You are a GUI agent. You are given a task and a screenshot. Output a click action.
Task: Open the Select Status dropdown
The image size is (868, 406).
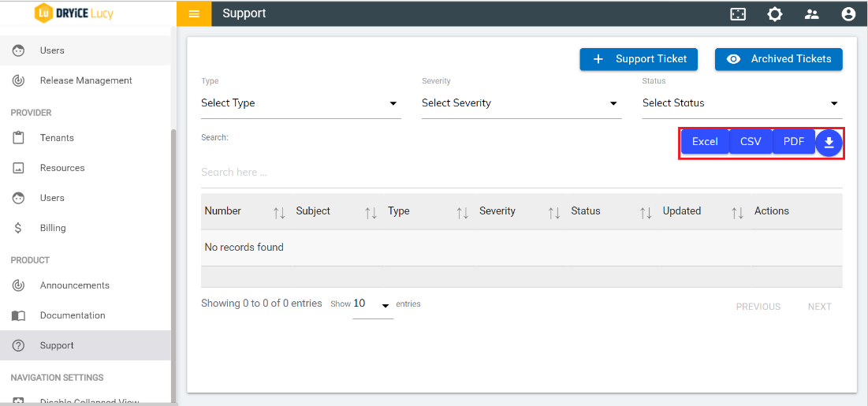[x=741, y=103]
